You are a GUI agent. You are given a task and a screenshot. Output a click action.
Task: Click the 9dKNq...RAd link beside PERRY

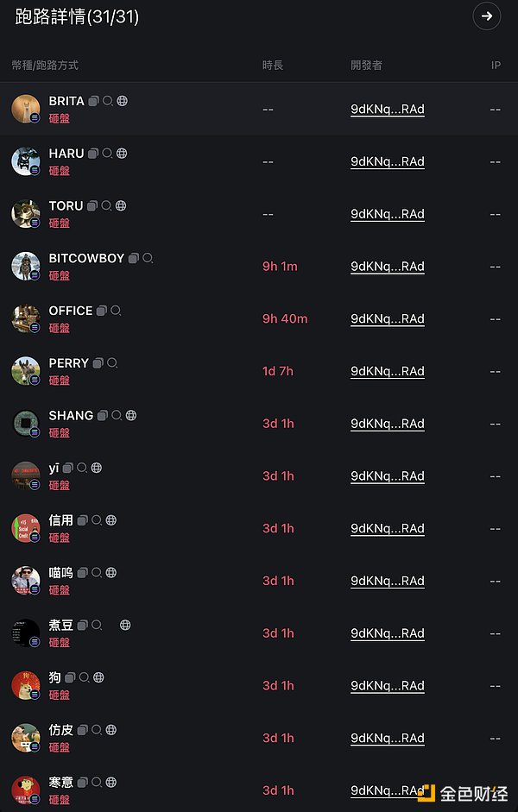coord(387,371)
